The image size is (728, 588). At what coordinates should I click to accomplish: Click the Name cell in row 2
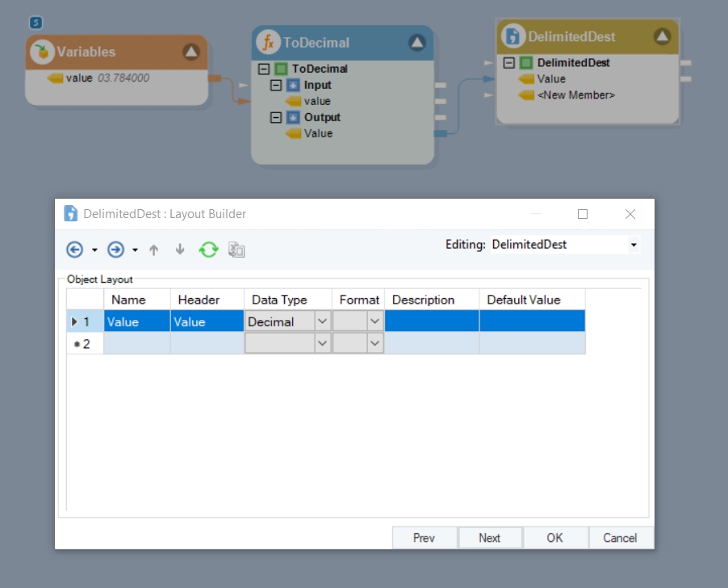136,343
